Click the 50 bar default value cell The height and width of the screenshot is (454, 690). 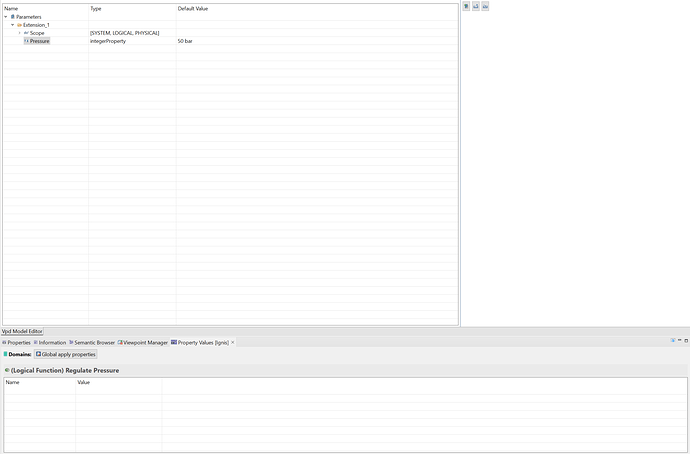pyautogui.click(x=185, y=41)
